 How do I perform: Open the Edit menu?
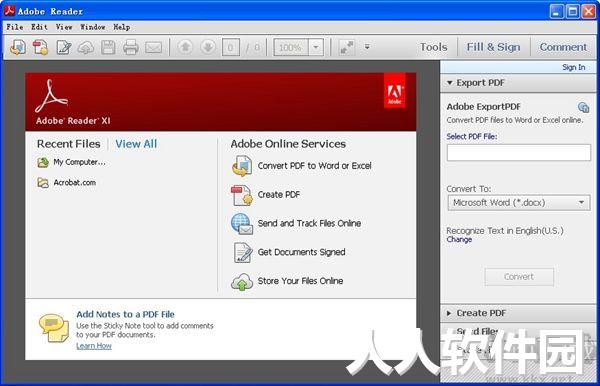[x=39, y=27]
